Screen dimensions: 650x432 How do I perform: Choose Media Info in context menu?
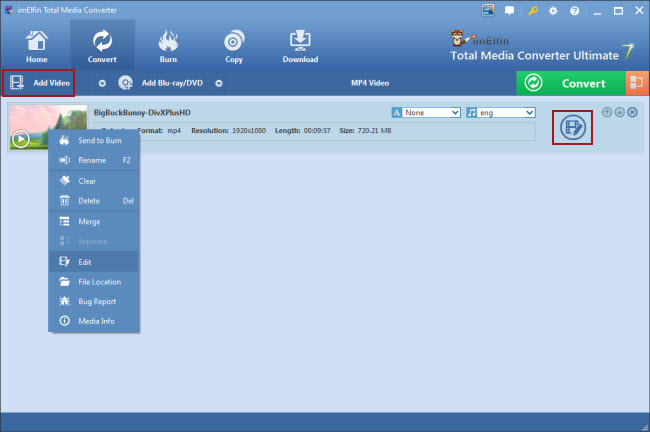(94, 321)
